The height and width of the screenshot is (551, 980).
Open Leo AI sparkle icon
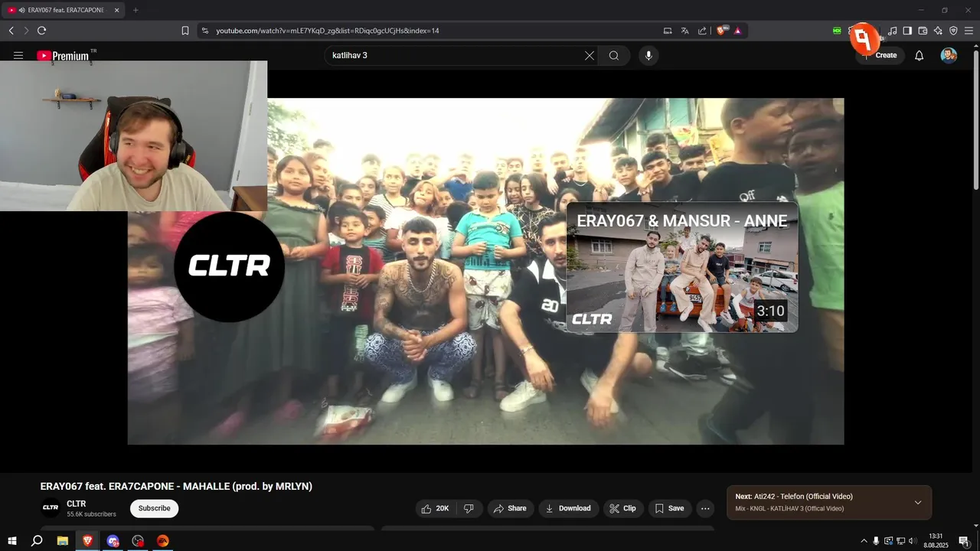[x=938, y=31]
